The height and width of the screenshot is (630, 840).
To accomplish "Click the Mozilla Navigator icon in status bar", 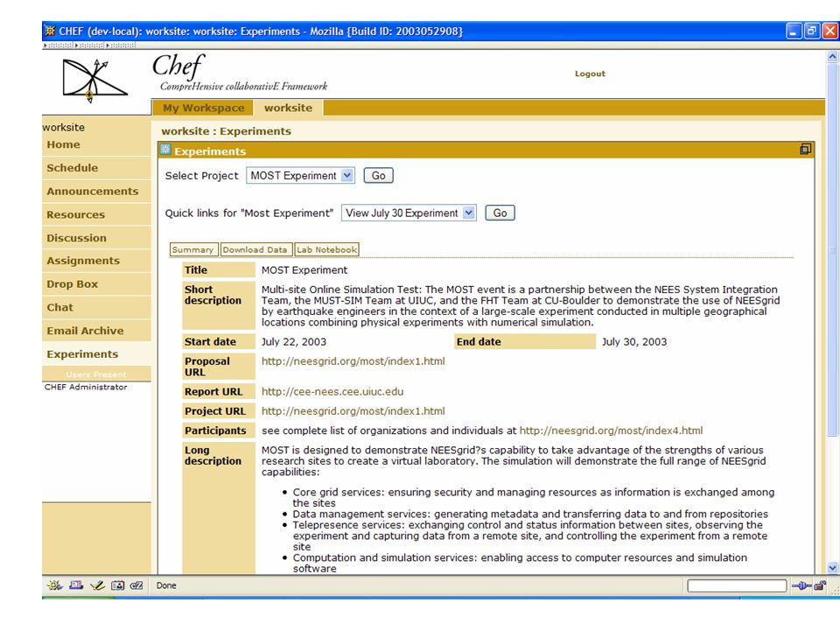I will coord(54,585).
